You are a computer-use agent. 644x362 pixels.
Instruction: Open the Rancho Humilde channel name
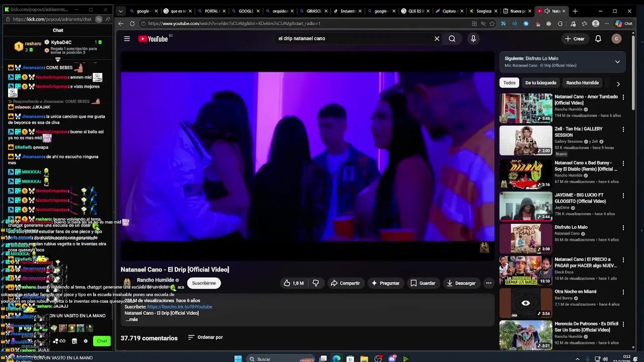tap(155, 280)
